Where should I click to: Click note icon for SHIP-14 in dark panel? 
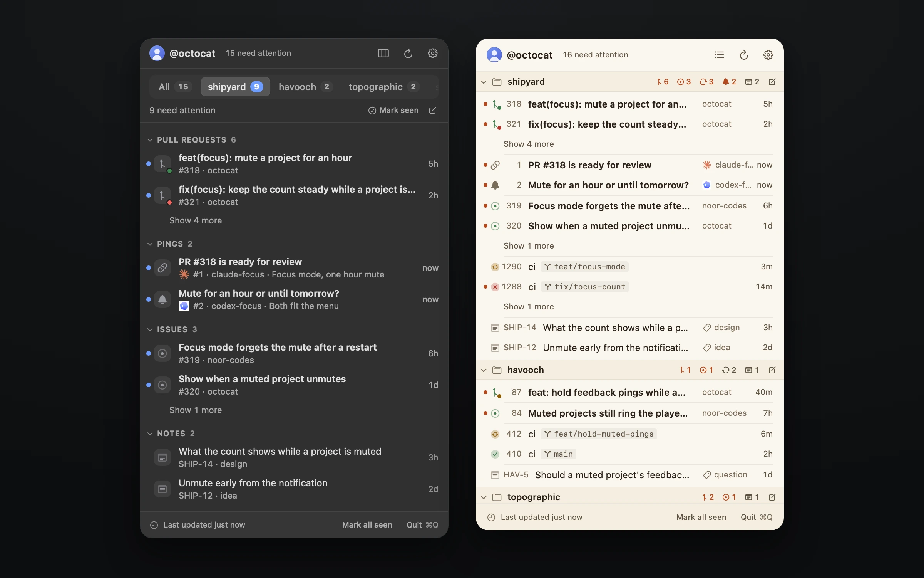point(162,457)
